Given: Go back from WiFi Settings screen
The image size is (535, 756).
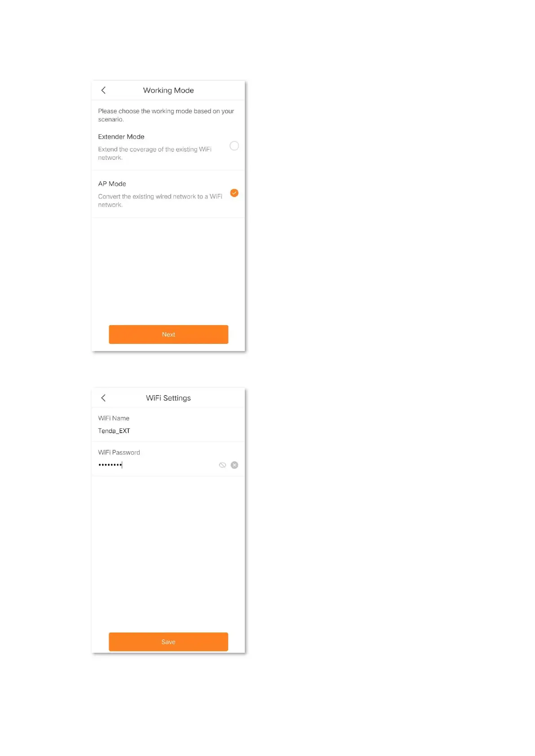Looking at the screenshot, I should coord(103,398).
